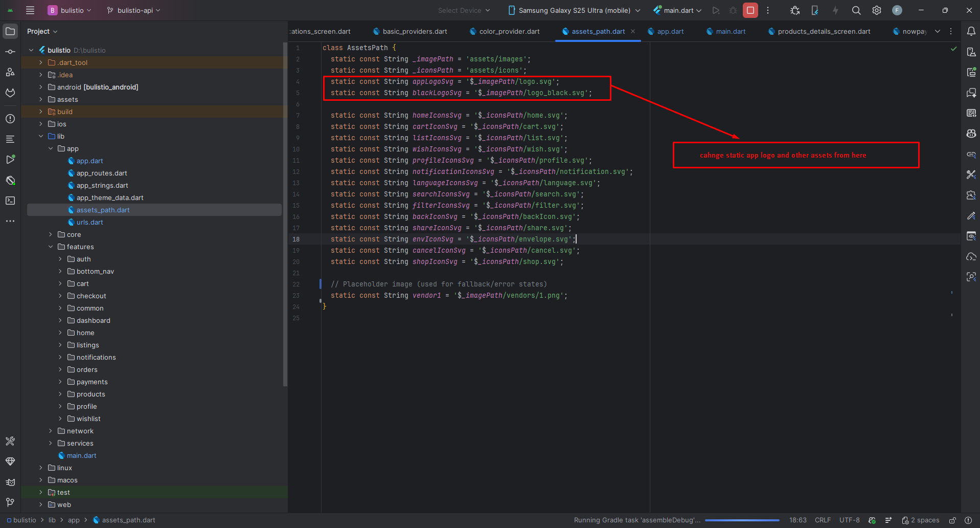The width and height of the screenshot is (980, 528).
Task: Click the Flutter hot reload lightning icon
Action: click(x=835, y=10)
